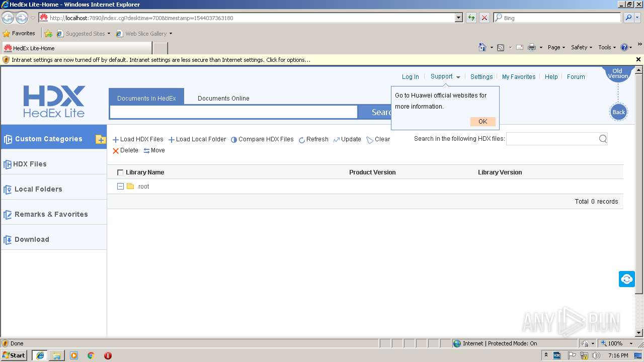Screen dimensions: 644x362
Task: Open the Download sidebar section
Action: (x=54, y=239)
